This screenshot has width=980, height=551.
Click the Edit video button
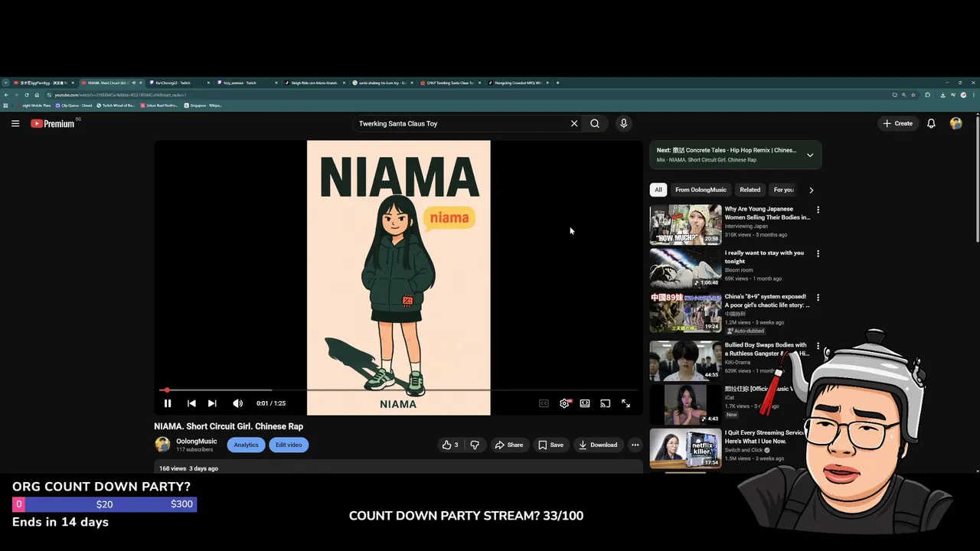coord(289,445)
